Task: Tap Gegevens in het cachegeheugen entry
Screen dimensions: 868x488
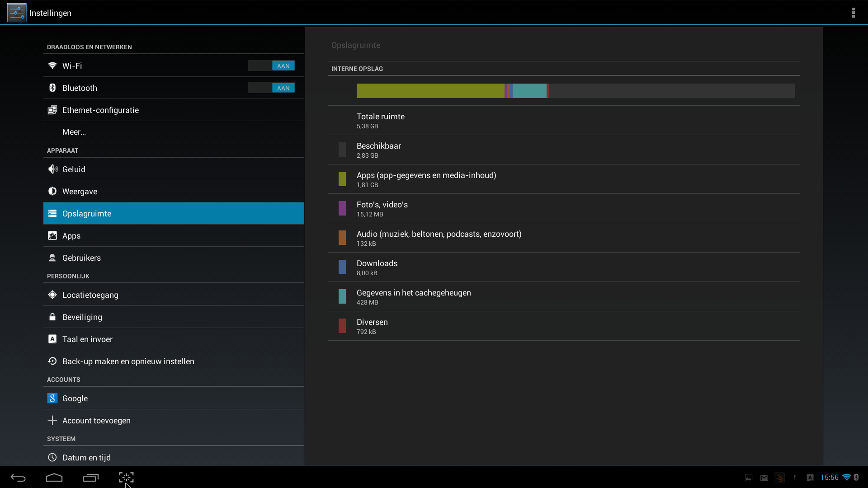Action: click(563, 297)
